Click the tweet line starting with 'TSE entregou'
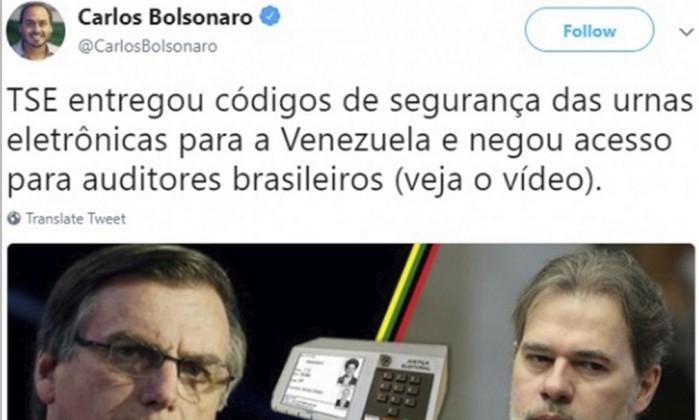The width and height of the screenshot is (699, 420). (350, 102)
